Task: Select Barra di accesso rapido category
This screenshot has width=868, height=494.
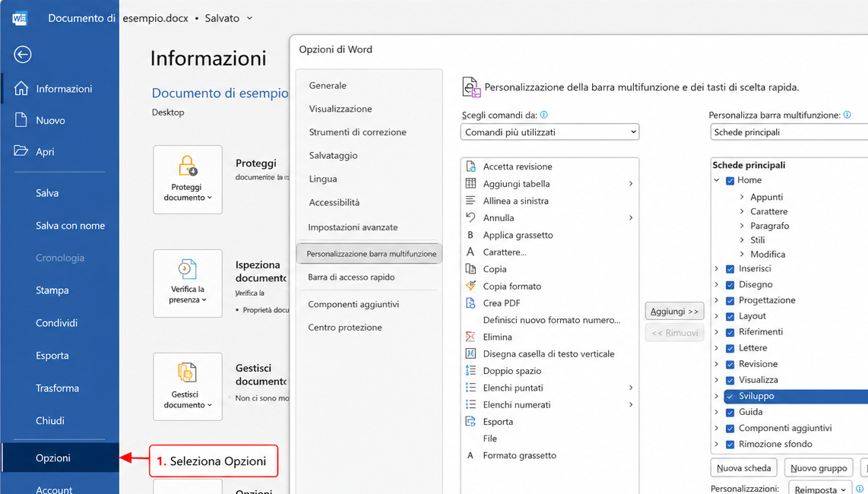Action: click(351, 277)
